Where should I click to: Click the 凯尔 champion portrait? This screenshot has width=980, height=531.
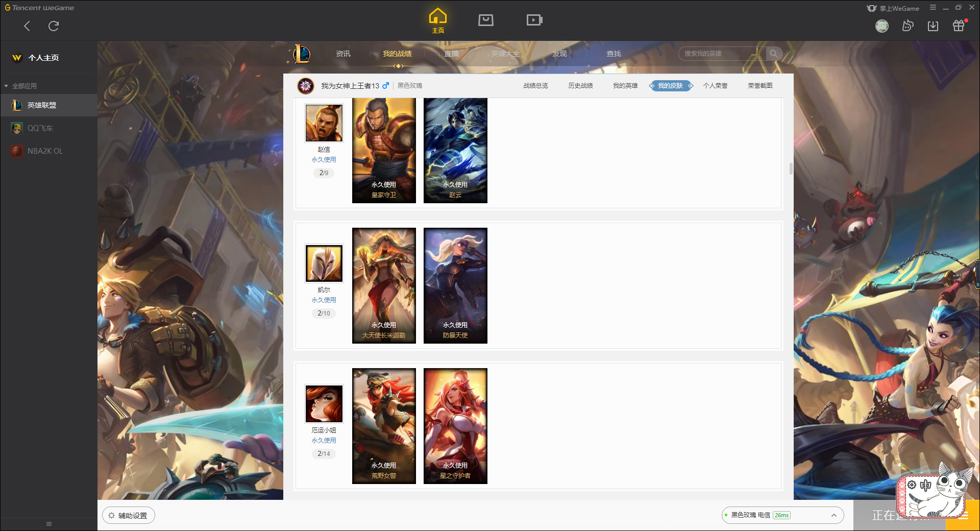pos(324,263)
